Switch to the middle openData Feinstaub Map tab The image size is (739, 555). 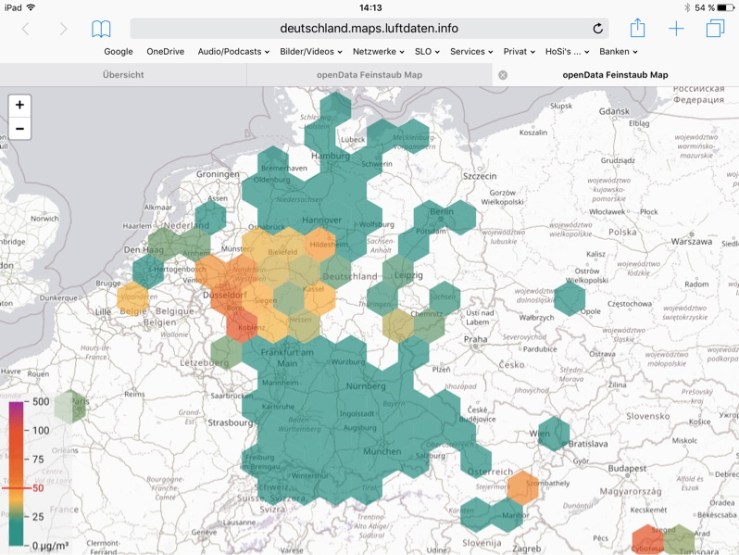pyautogui.click(x=369, y=75)
